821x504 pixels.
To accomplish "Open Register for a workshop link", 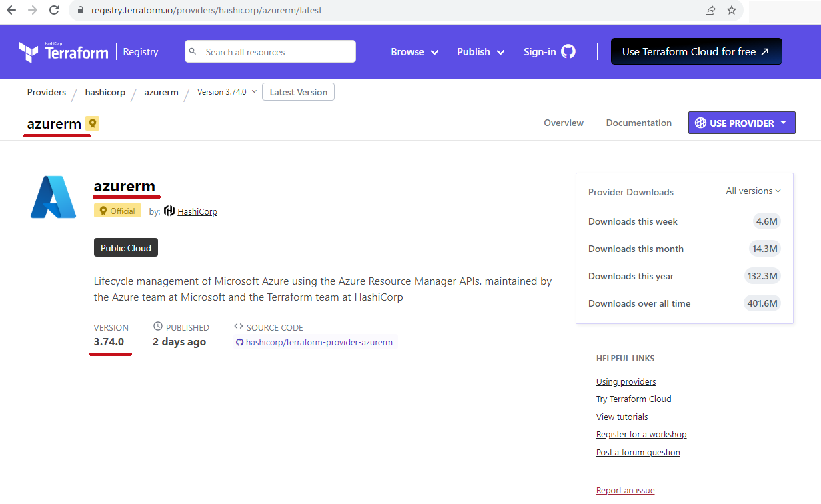I will [642, 435].
